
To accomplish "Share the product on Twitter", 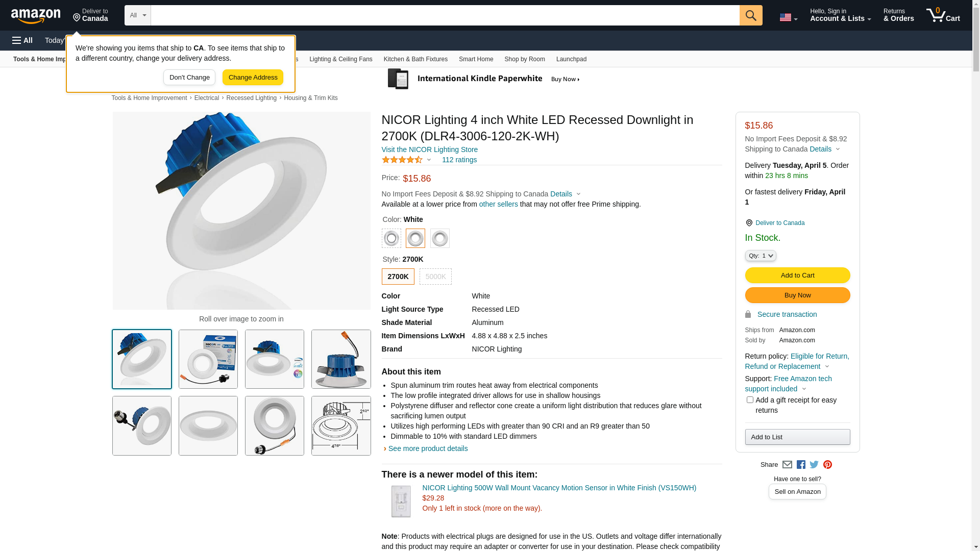I will click(x=814, y=465).
